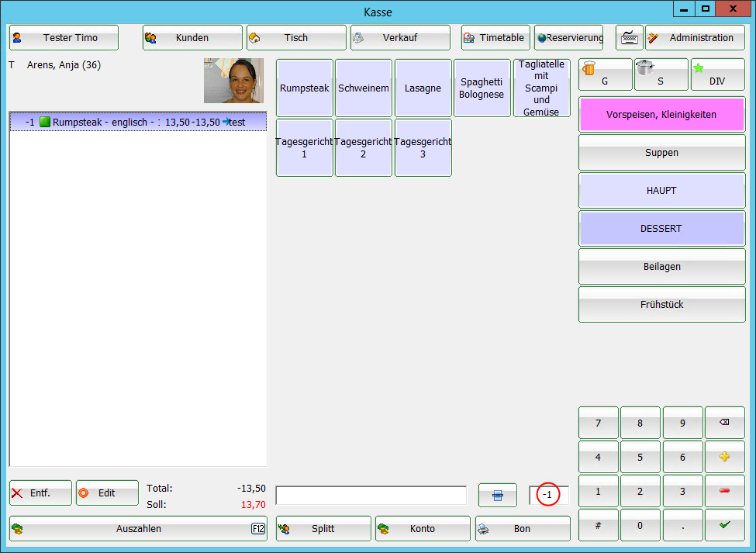
Task: Click the customer photo of Anja Arens
Action: pos(234,81)
